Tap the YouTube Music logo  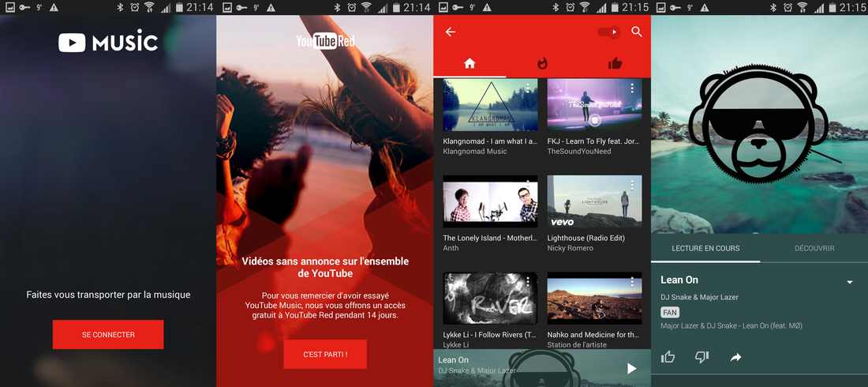point(108,42)
